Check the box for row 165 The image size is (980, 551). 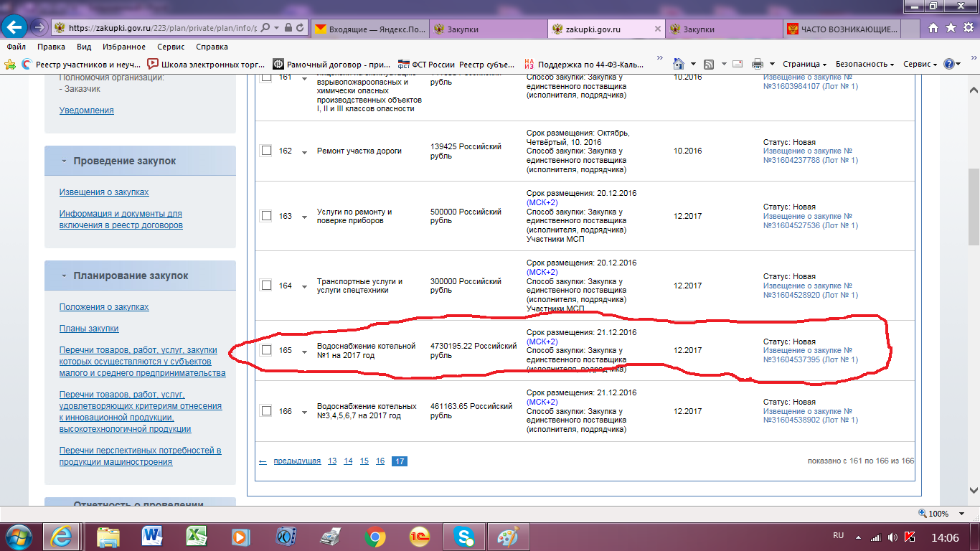266,350
